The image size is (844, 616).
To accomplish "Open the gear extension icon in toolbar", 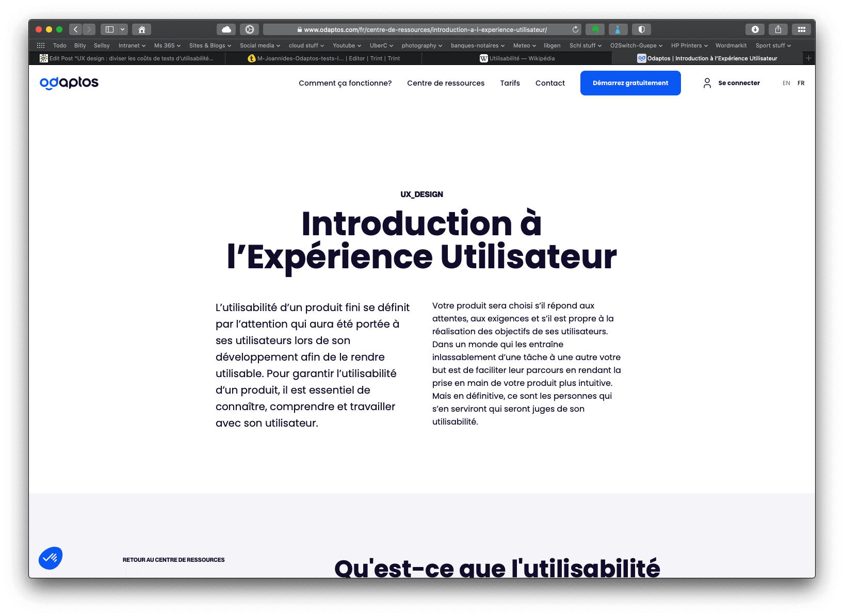I will (x=250, y=29).
